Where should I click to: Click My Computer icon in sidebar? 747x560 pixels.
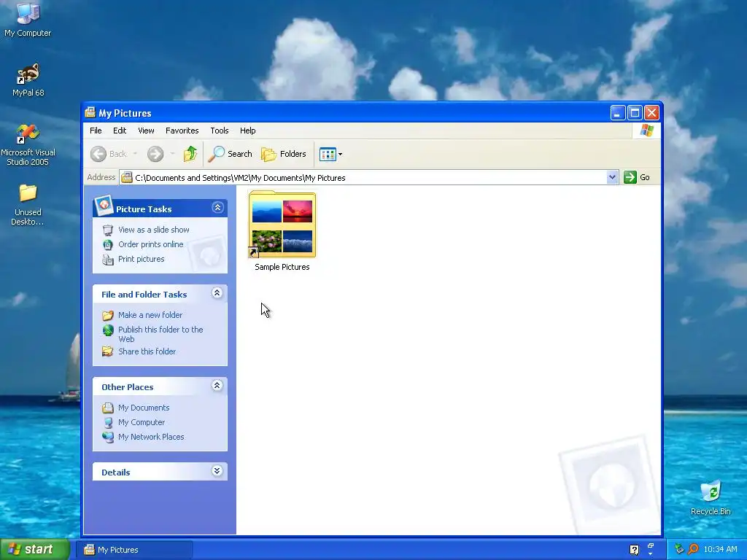click(108, 422)
